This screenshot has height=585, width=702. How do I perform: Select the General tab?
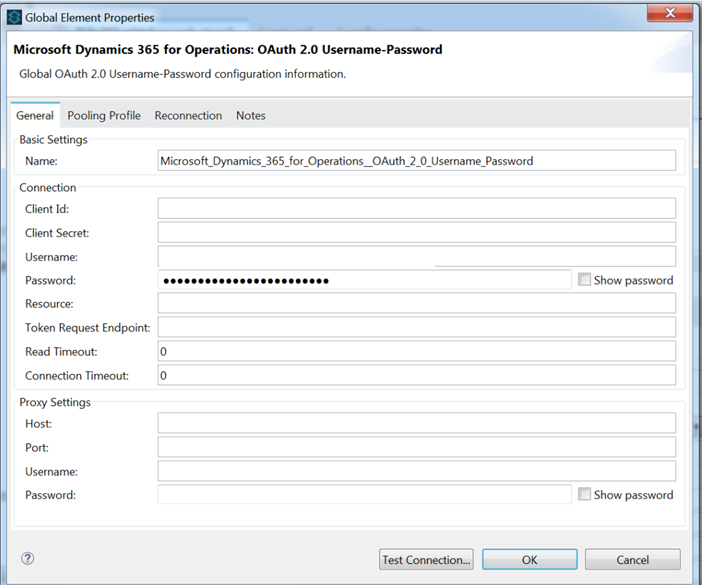[35, 116]
